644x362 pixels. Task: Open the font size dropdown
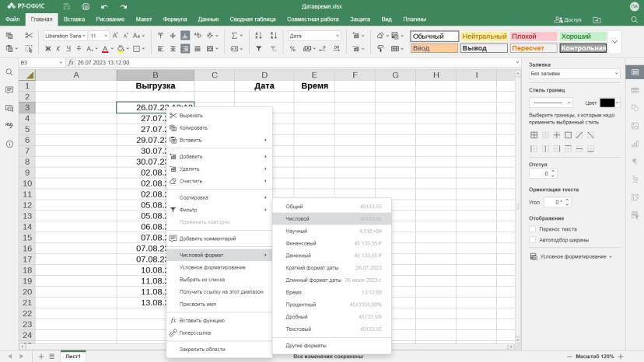pyautogui.click(x=106, y=36)
